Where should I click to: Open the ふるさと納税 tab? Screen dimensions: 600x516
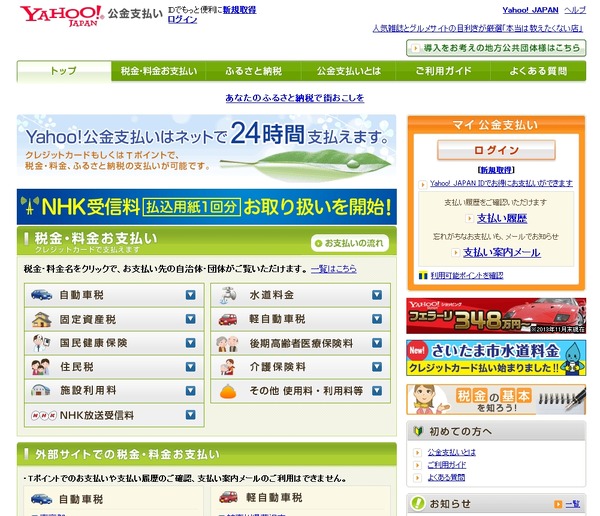click(254, 71)
